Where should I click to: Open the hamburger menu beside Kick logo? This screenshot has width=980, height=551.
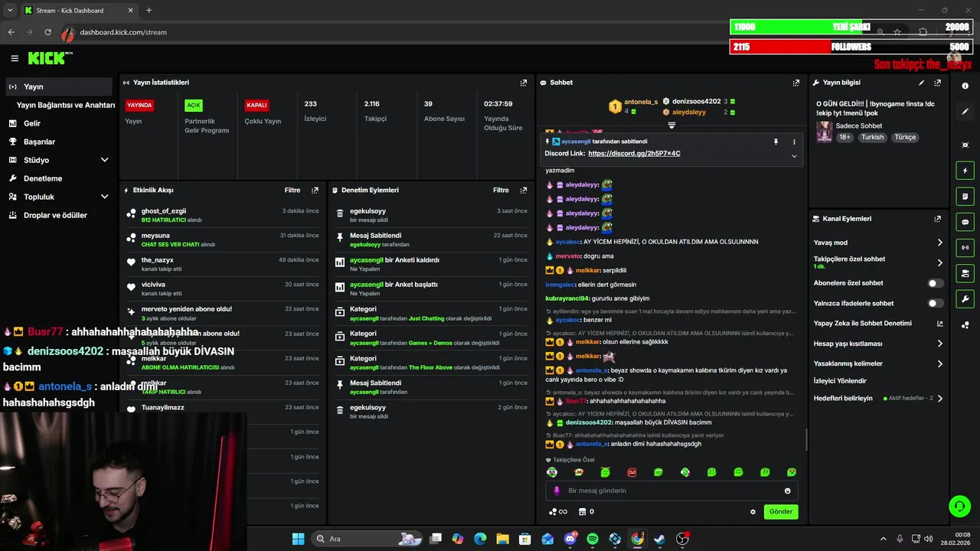(15, 58)
